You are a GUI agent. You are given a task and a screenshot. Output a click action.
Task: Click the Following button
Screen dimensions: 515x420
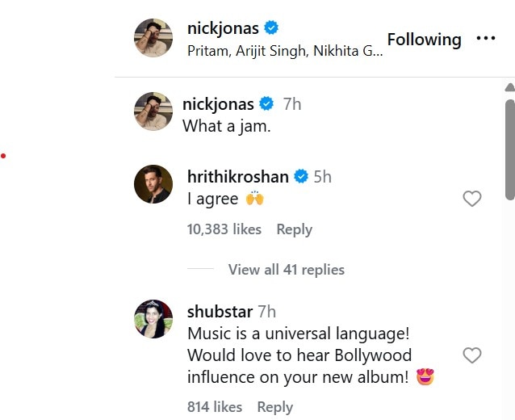pyautogui.click(x=424, y=39)
